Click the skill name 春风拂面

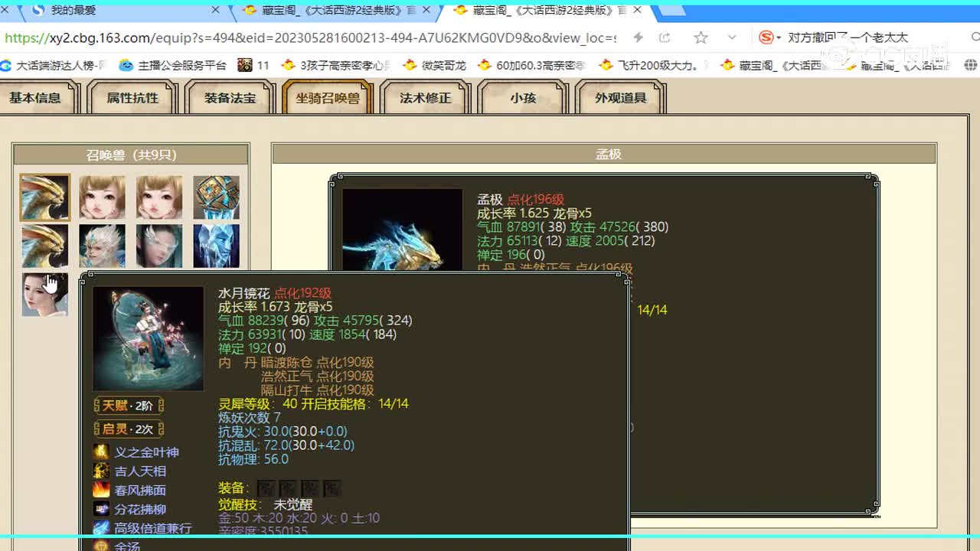pyautogui.click(x=141, y=490)
